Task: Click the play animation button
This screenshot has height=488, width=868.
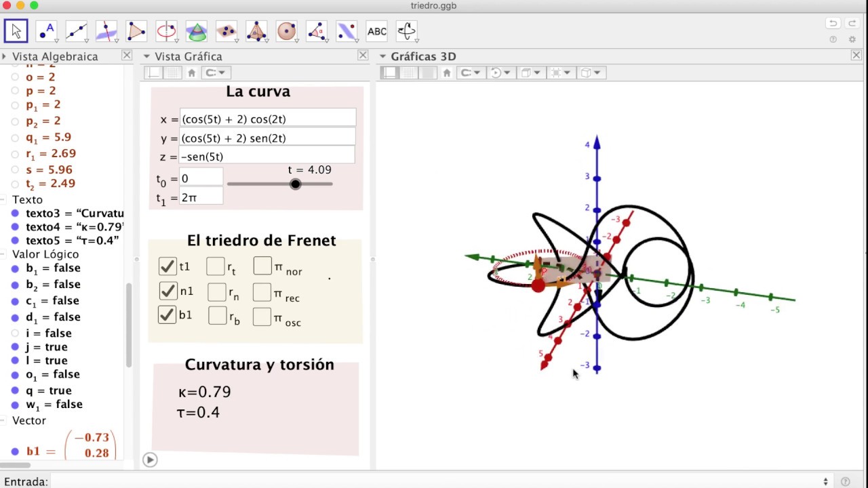Action: [x=150, y=460]
